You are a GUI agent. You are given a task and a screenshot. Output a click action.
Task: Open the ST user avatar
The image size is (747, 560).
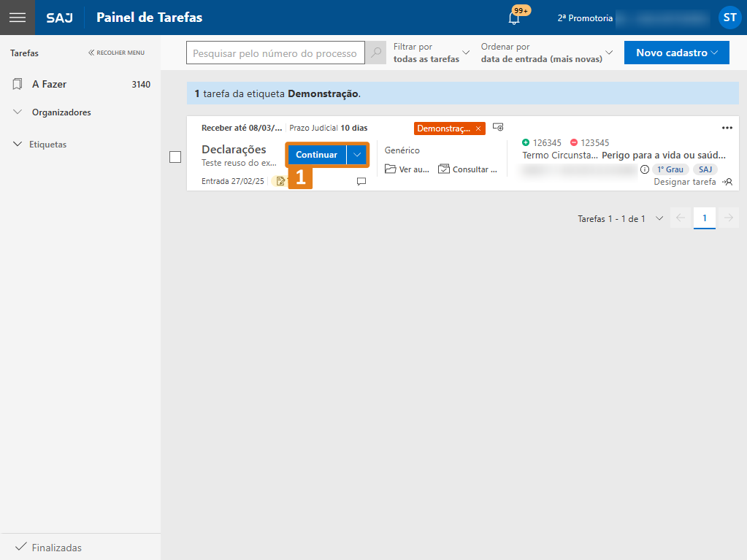point(729,18)
